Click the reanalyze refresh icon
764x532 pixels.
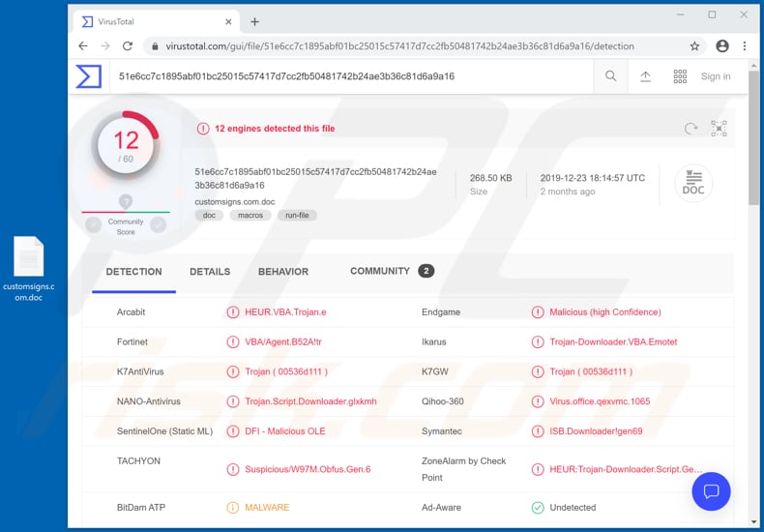coord(691,129)
